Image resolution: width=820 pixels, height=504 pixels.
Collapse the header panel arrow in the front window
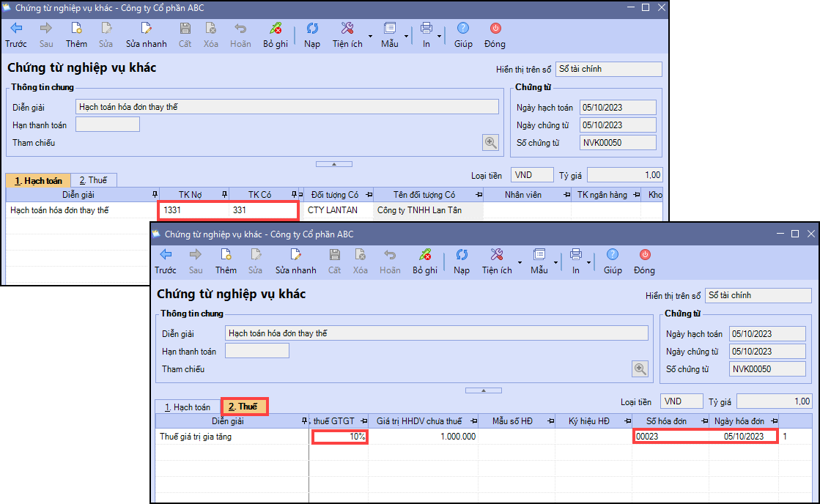[484, 390]
